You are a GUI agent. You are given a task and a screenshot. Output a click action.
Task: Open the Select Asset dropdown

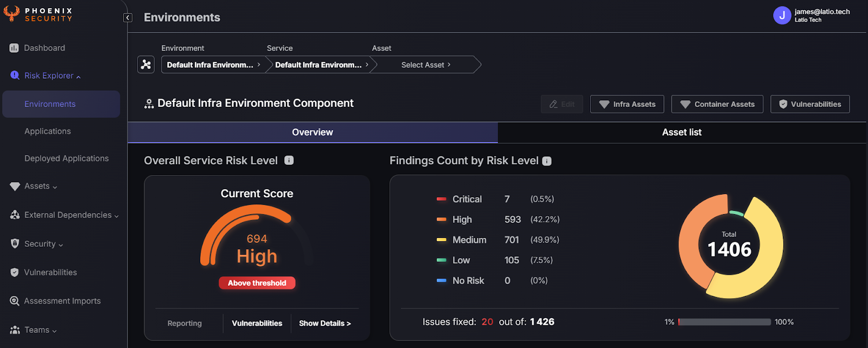425,65
